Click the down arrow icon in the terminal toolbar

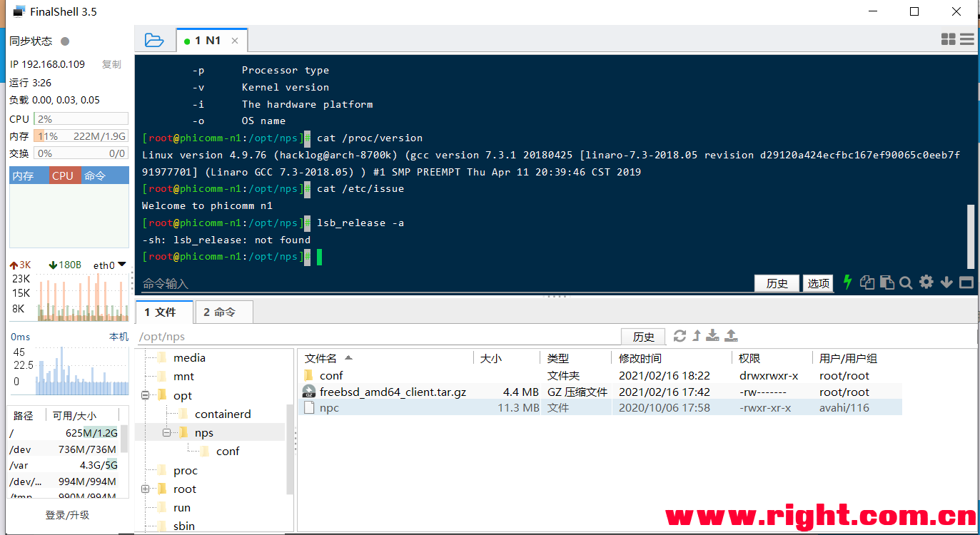tap(946, 282)
